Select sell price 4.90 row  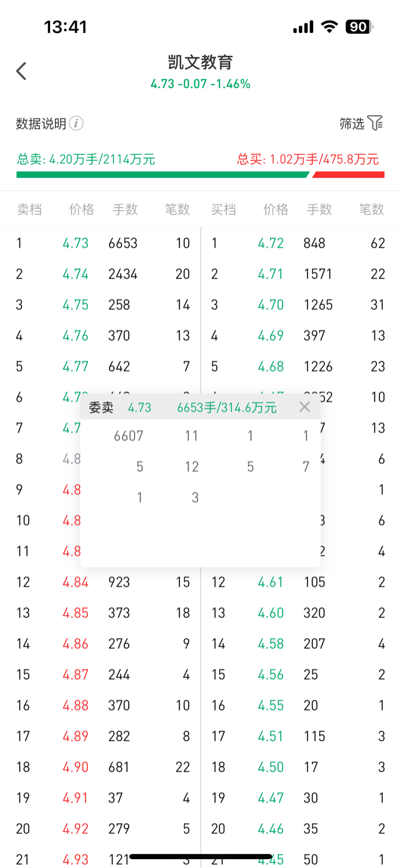(x=100, y=767)
